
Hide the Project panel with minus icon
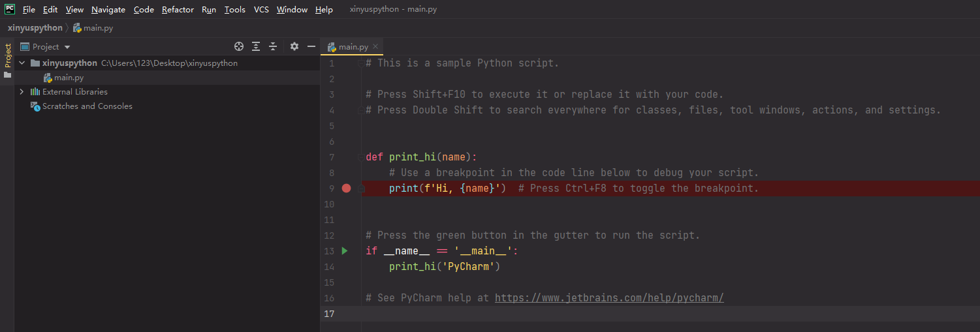[311, 46]
